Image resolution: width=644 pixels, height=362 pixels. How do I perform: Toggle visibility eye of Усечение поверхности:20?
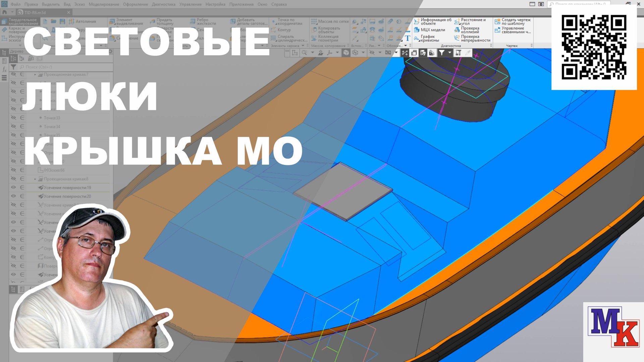[x=13, y=196]
